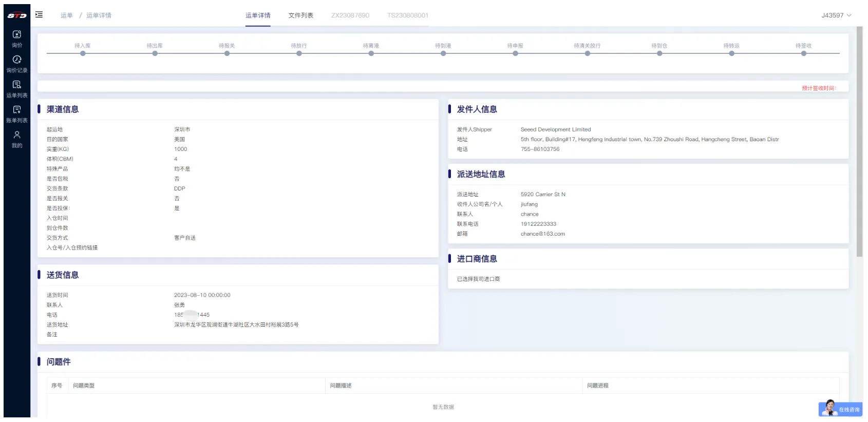
Task: Select the ZX23087690 tab
Action: tap(350, 15)
